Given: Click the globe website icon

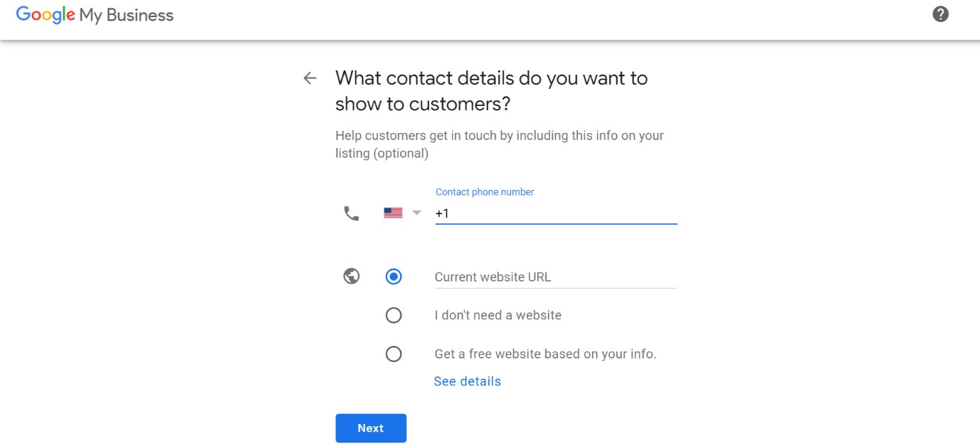Looking at the screenshot, I should pos(352,276).
